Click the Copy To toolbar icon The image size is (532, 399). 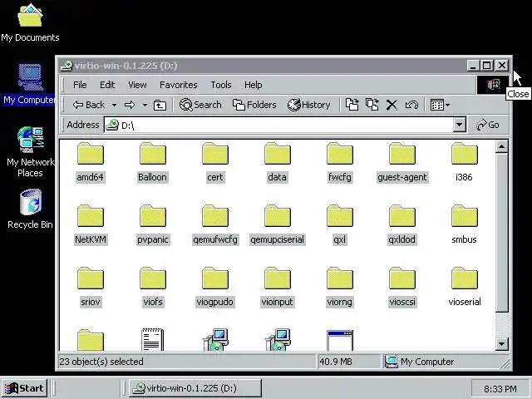click(372, 105)
